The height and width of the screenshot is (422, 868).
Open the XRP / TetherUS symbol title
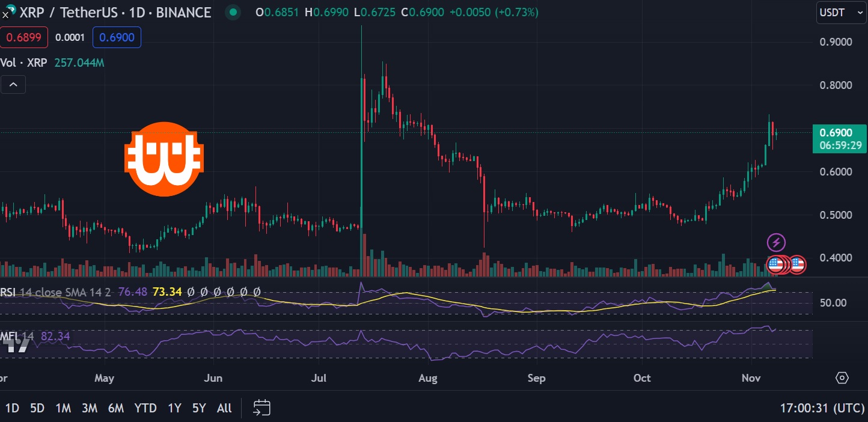[x=115, y=12]
